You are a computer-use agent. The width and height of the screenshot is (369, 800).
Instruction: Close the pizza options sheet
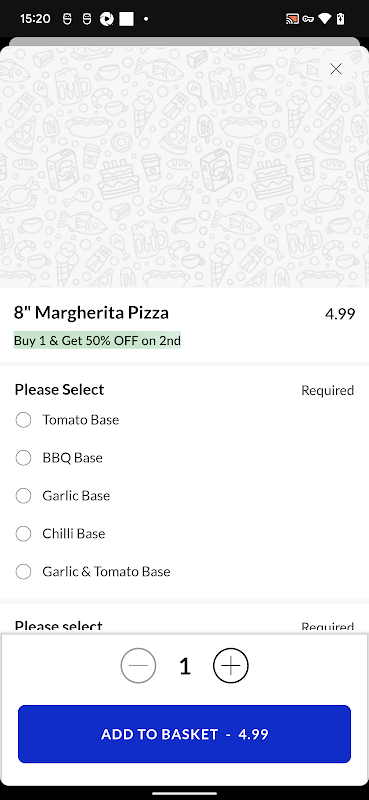[336, 69]
